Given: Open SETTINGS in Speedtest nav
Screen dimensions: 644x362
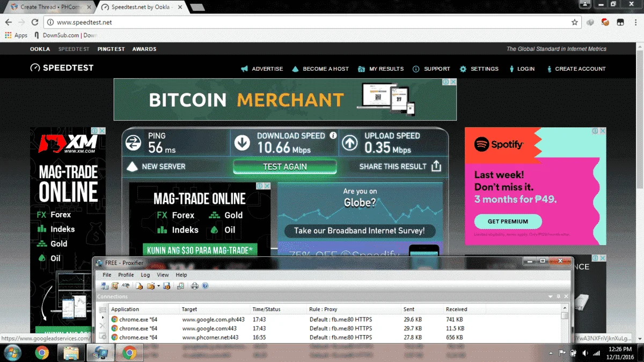Looking at the screenshot, I should click(x=485, y=69).
